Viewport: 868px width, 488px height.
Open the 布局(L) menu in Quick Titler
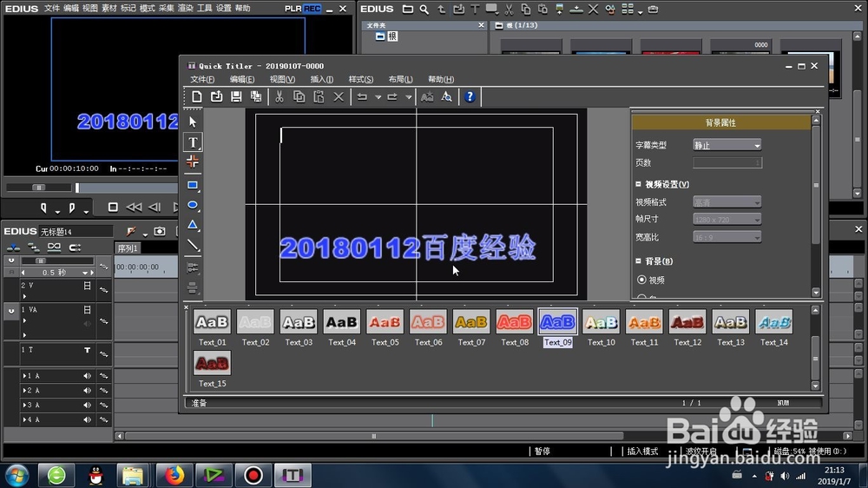400,79
